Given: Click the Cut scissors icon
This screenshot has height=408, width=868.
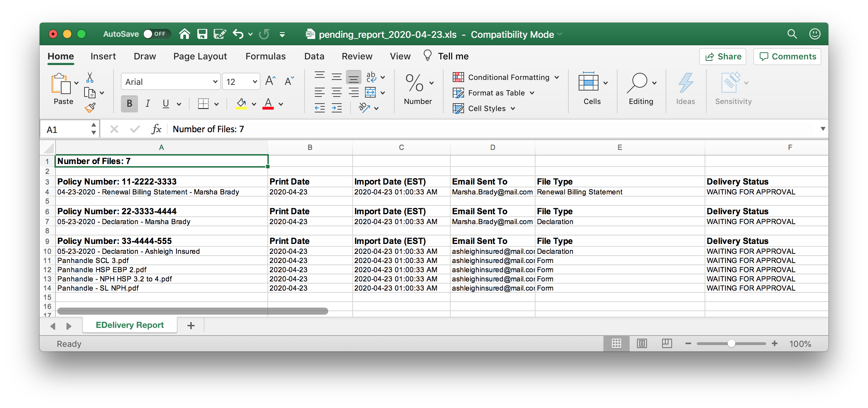Looking at the screenshot, I should [90, 77].
